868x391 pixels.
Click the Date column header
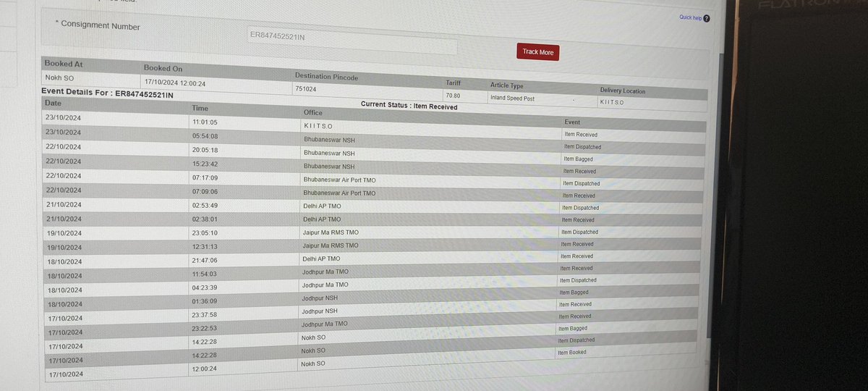pyautogui.click(x=52, y=104)
